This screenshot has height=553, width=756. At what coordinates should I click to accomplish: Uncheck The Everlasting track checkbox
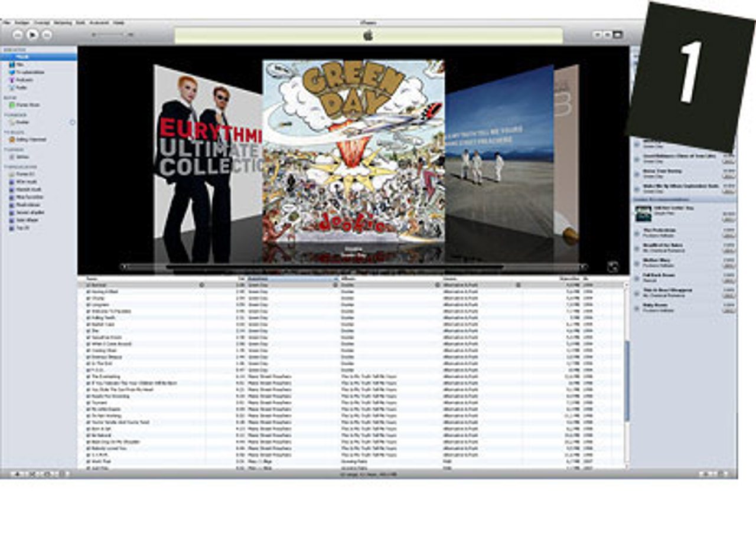pos(89,377)
